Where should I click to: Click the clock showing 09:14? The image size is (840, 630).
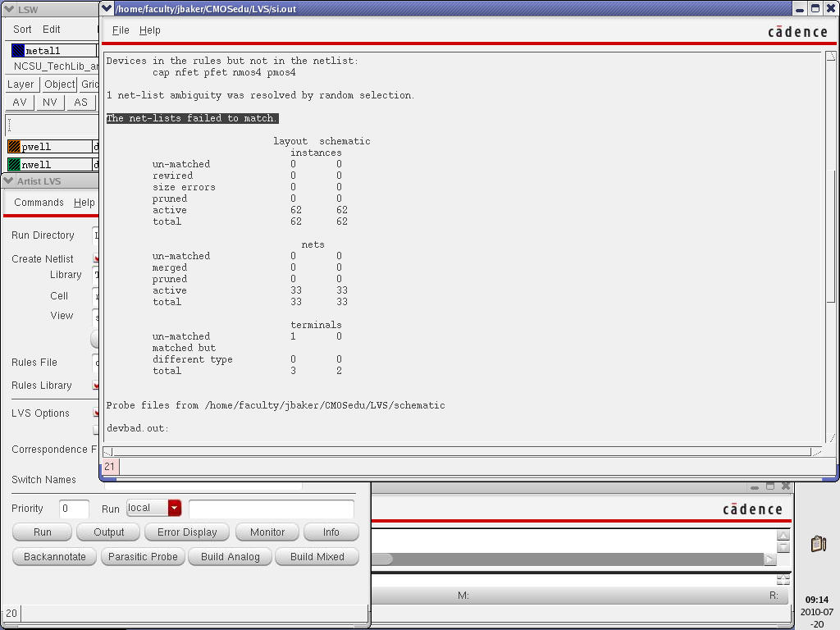click(816, 600)
